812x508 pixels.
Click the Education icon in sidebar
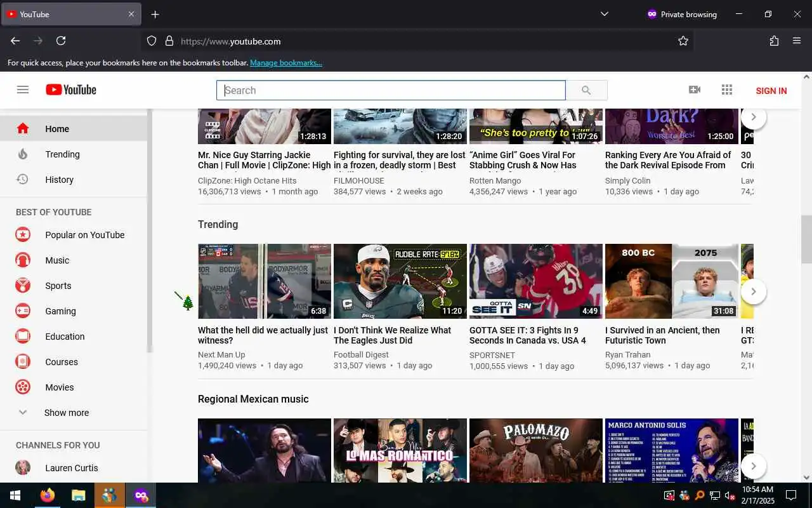23,337
